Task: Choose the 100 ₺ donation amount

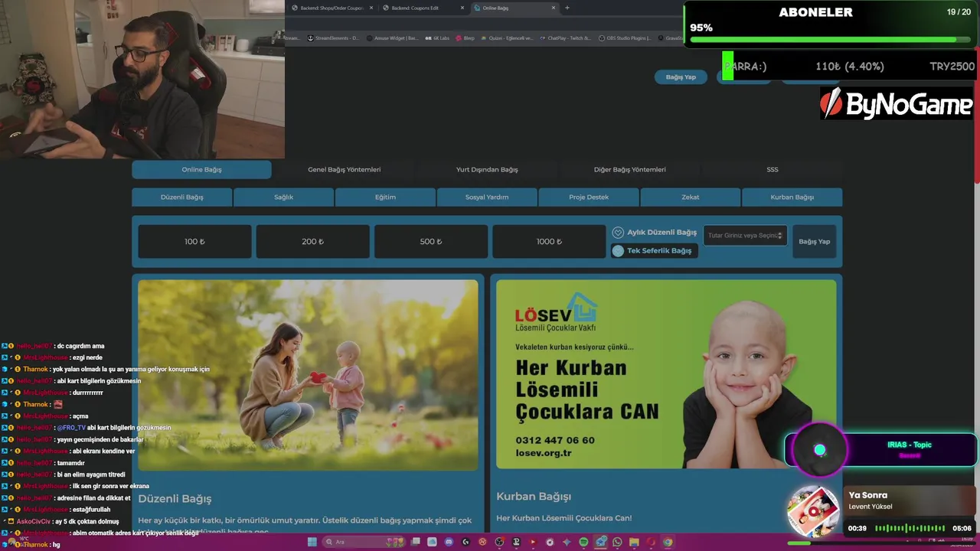Action: pyautogui.click(x=194, y=241)
